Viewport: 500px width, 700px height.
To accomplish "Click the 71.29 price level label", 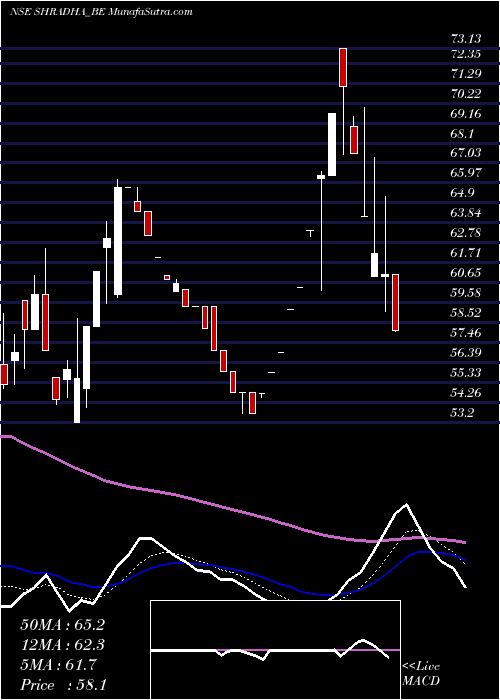I will coord(467,74).
